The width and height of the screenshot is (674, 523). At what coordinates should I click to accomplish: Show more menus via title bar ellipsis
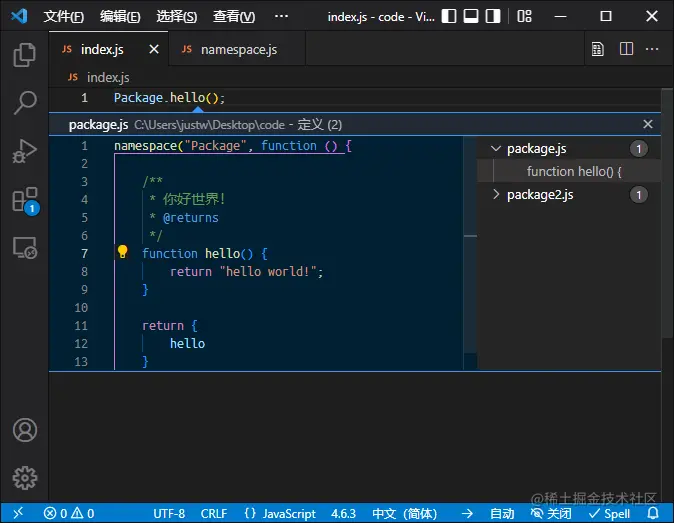click(282, 16)
